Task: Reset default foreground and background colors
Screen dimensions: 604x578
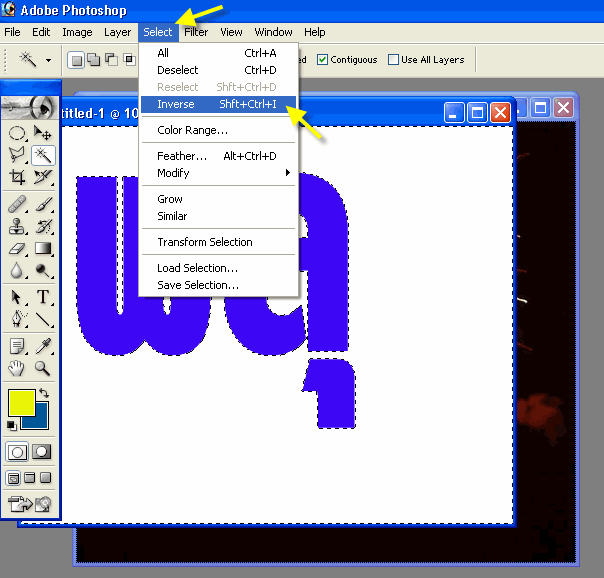Action: tap(12, 425)
